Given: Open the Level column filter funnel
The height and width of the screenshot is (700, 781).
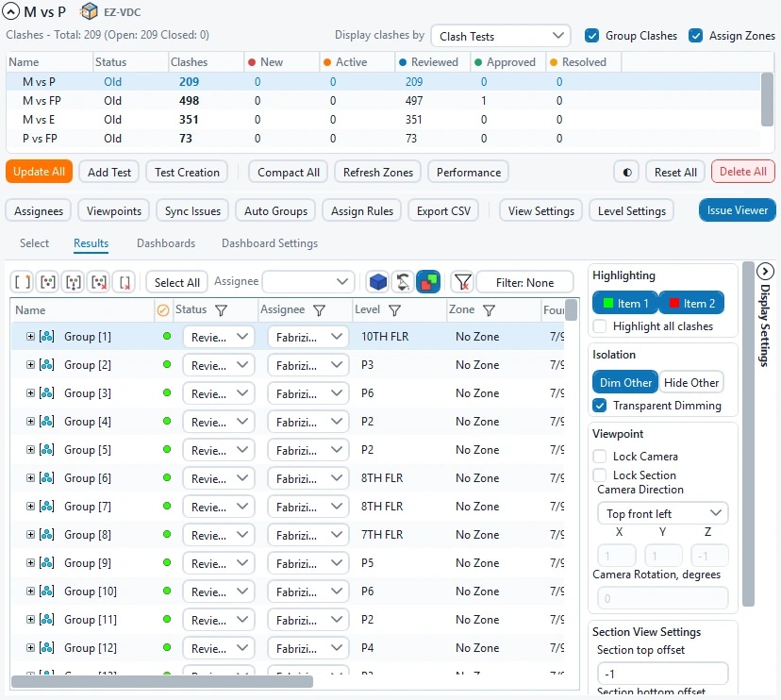Looking at the screenshot, I should click(x=394, y=310).
